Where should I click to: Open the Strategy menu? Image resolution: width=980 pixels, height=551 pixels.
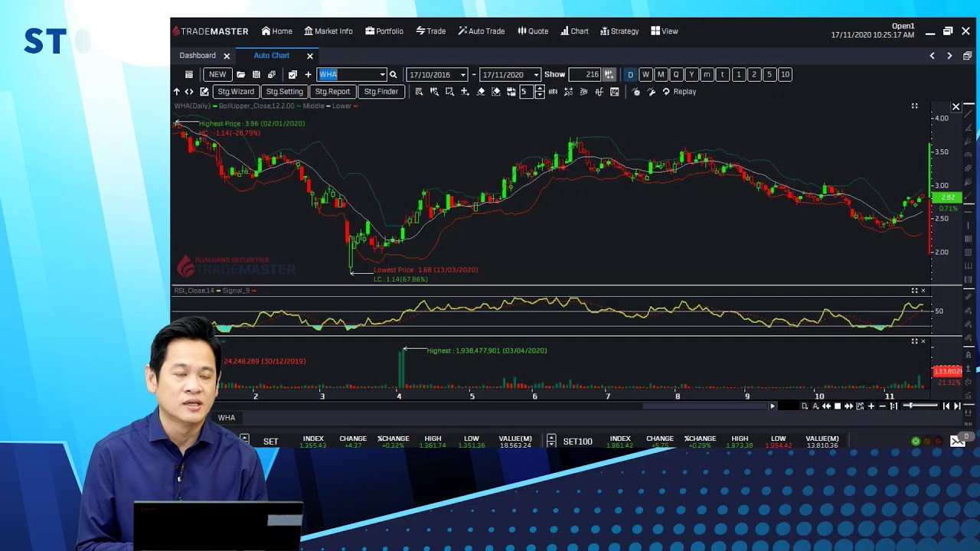point(619,31)
